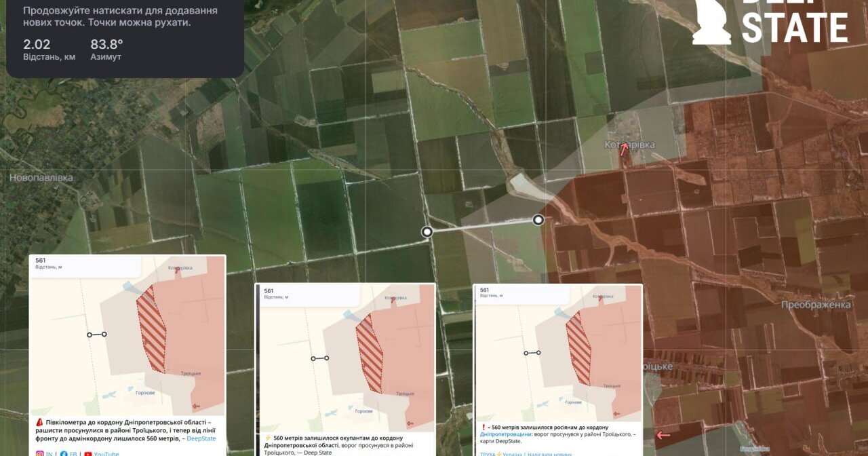Screen dimensions: 868x456
Task: Click the white measurement line between the points
Action: coord(483,226)
